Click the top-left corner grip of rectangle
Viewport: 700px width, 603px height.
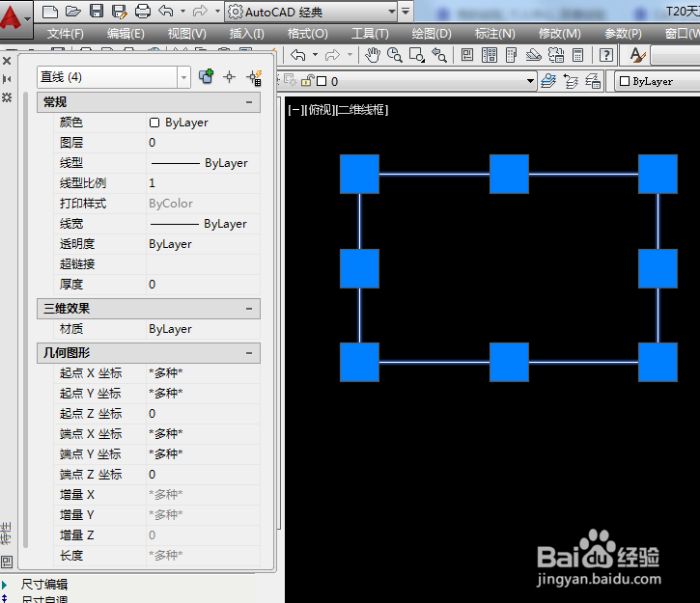pyautogui.click(x=359, y=174)
